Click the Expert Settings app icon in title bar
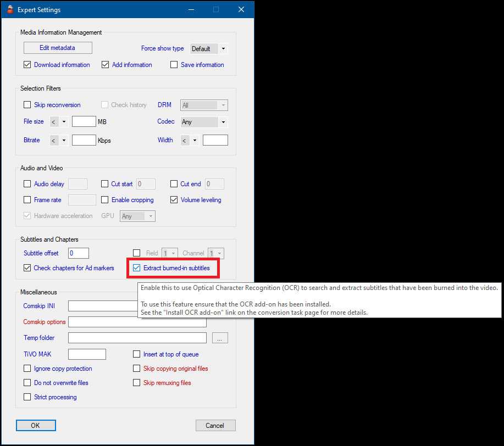 [x=10, y=9]
